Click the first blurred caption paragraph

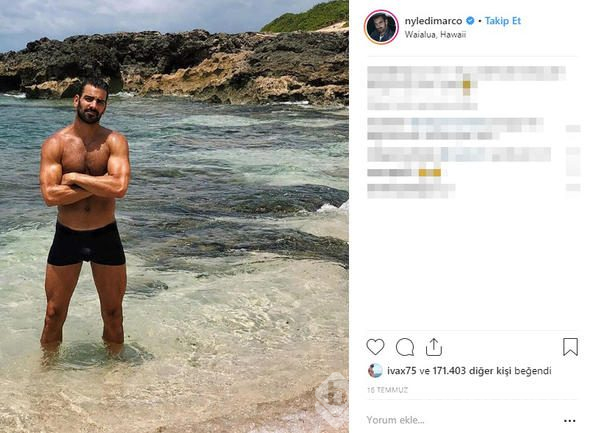pyautogui.click(x=466, y=88)
